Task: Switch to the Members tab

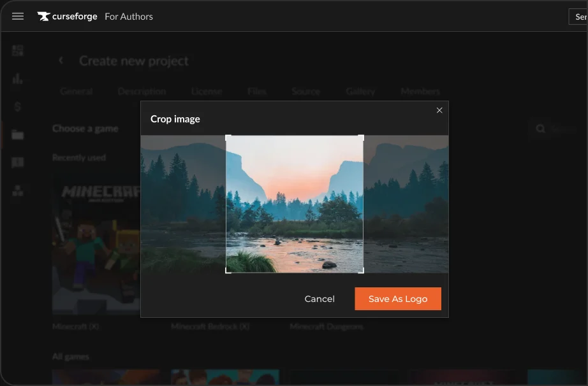Action: tap(420, 91)
